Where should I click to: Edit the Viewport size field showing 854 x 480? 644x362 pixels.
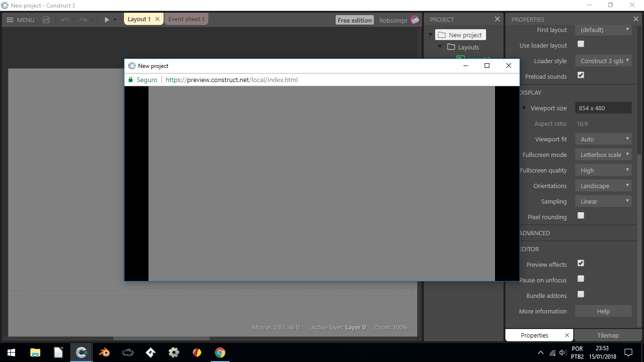(603, 107)
